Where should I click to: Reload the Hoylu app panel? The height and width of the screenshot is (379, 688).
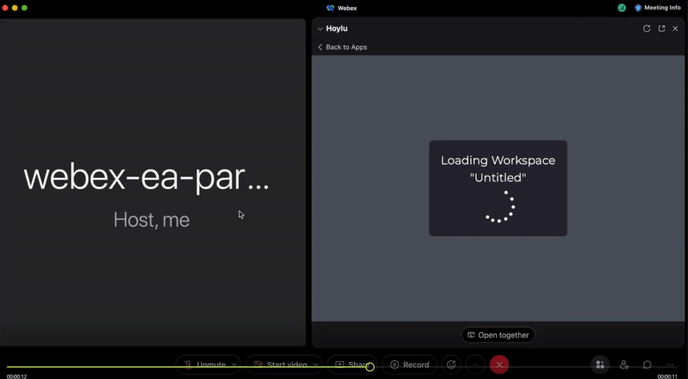pos(646,29)
